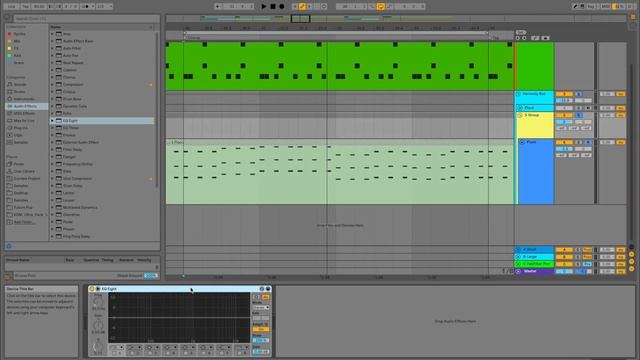Click the yellow FX collection tag
The image size is (640, 360).
click(x=10, y=48)
